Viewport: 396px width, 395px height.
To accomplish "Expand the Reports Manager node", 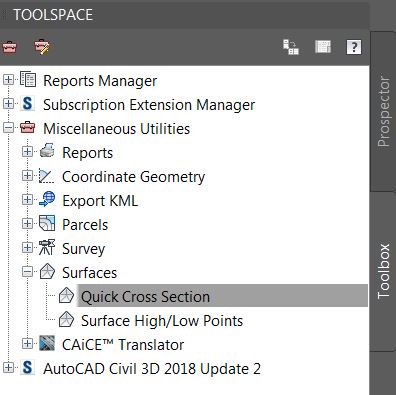I will click(x=8, y=80).
